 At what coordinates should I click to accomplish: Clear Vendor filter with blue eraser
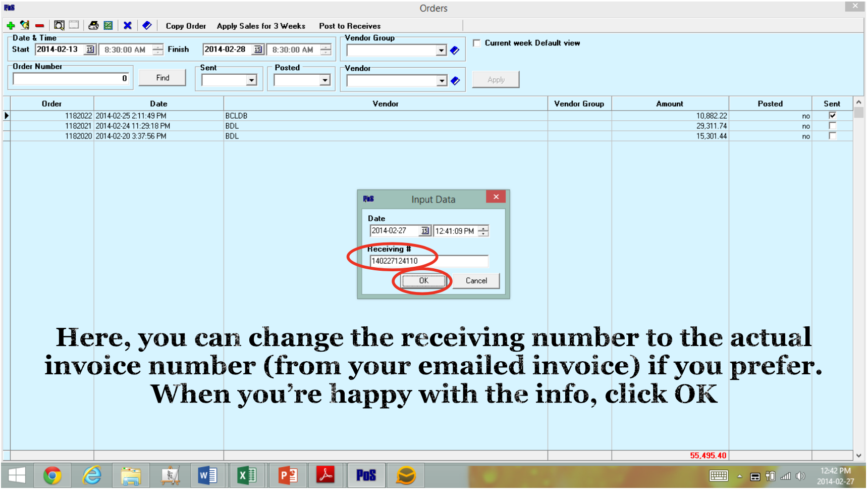coord(455,81)
